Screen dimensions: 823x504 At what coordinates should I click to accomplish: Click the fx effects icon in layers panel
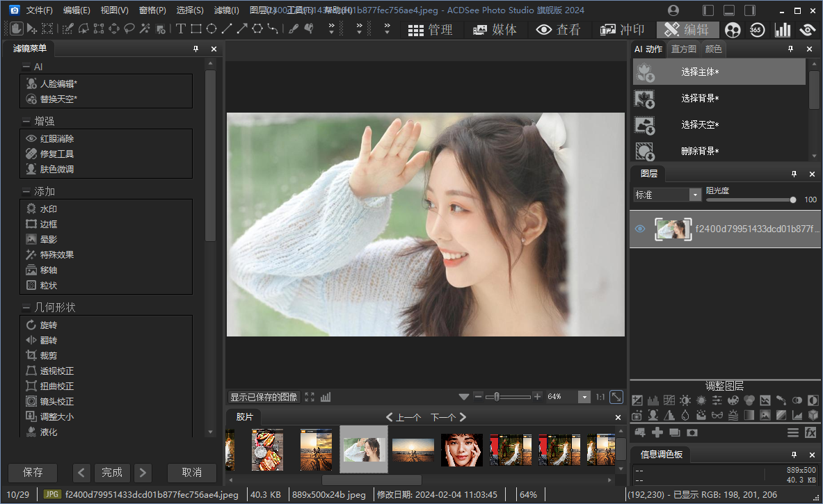click(810, 432)
